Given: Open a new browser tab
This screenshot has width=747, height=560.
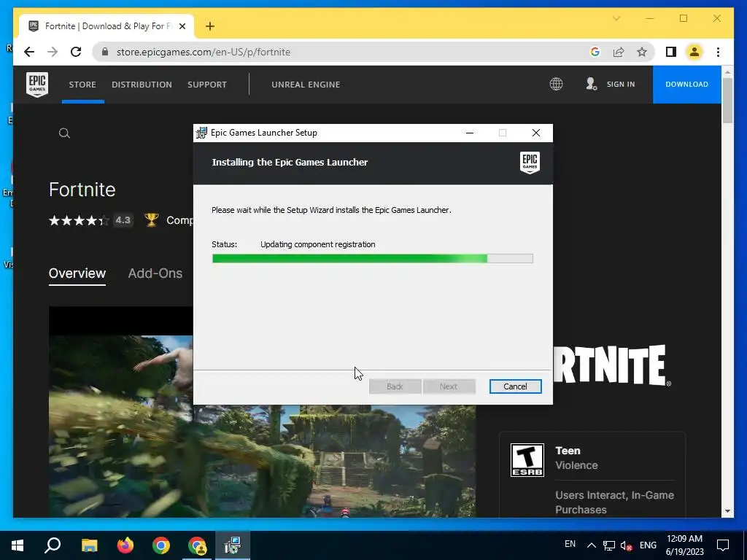Looking at the screenshot, I should [x=210, y=26].
